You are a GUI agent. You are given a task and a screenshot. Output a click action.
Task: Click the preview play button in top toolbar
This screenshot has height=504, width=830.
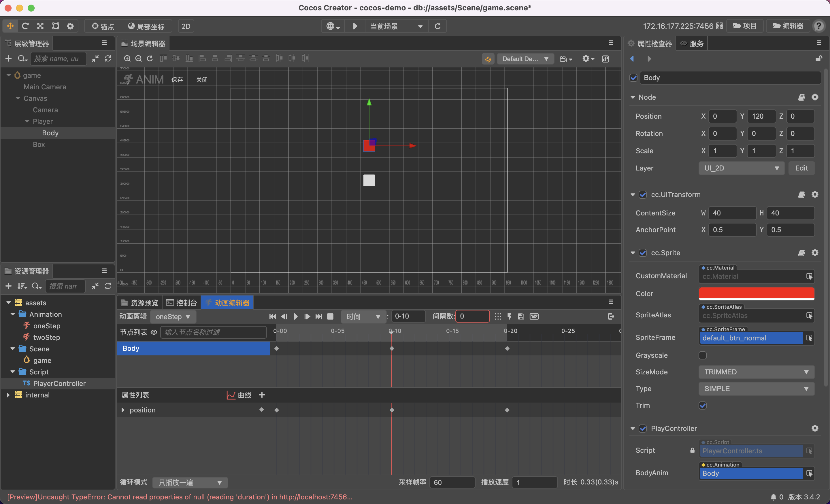(355, 26)
